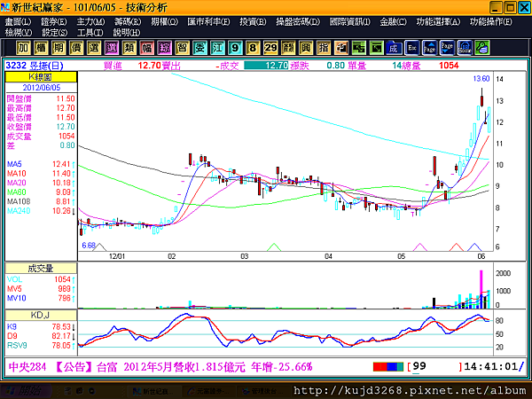Open the 功能操作(E) menu
The width and height of the screenshot is (532, 399).
coord(490,22)
